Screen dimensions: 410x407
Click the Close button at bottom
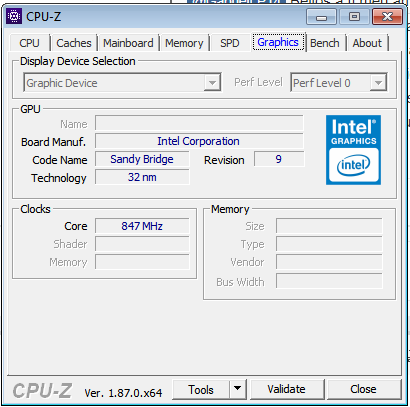tap(363, 389)
